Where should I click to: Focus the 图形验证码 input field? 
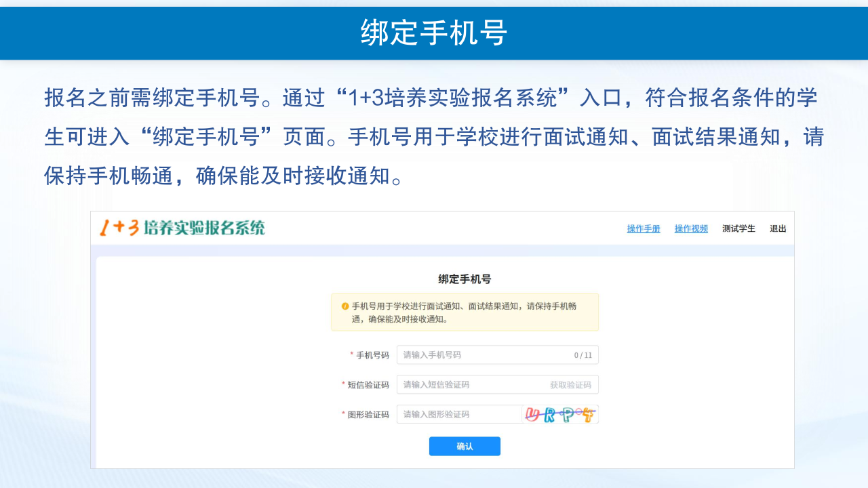(459, 414)
